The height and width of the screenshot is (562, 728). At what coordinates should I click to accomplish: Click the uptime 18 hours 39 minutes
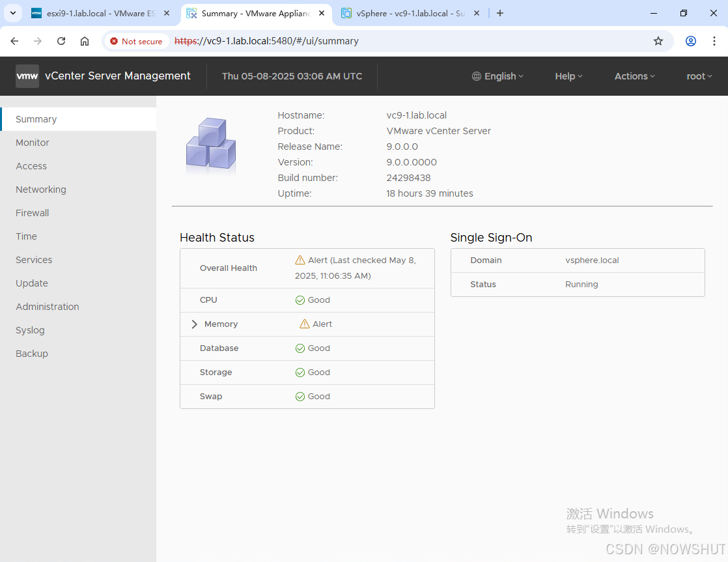[430, 193]
